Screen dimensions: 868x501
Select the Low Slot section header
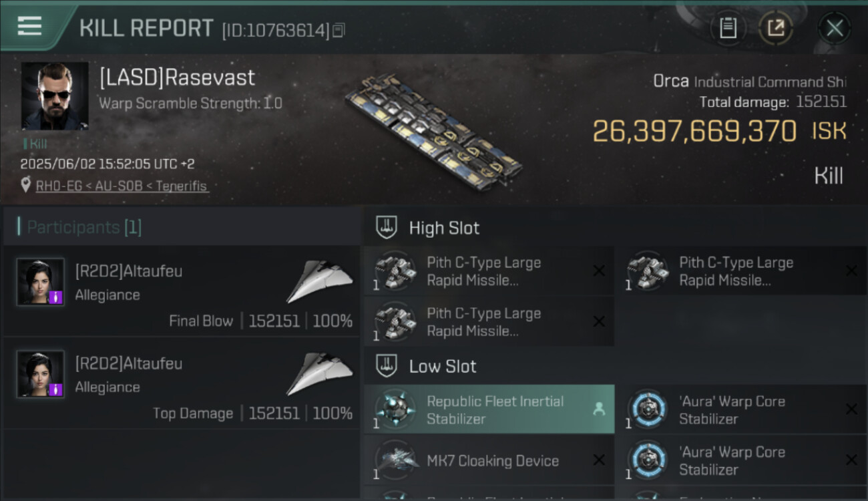point(443,366)
